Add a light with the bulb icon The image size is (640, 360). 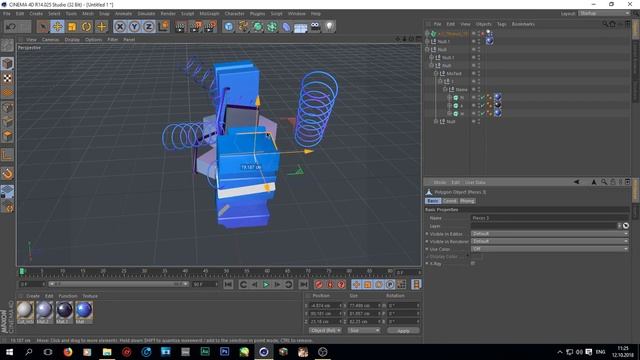pyautogui.click(x=329, y=27)
